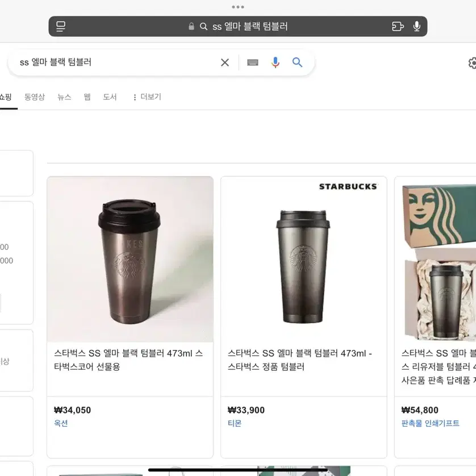Open the 티몬 Starbucks tumbler image
This screenshot has width=476, height=476.
[x=303, y=260]
